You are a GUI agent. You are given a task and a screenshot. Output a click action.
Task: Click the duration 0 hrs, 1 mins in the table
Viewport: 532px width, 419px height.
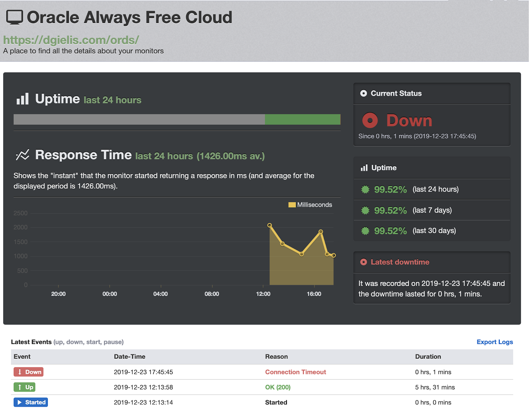433,372
